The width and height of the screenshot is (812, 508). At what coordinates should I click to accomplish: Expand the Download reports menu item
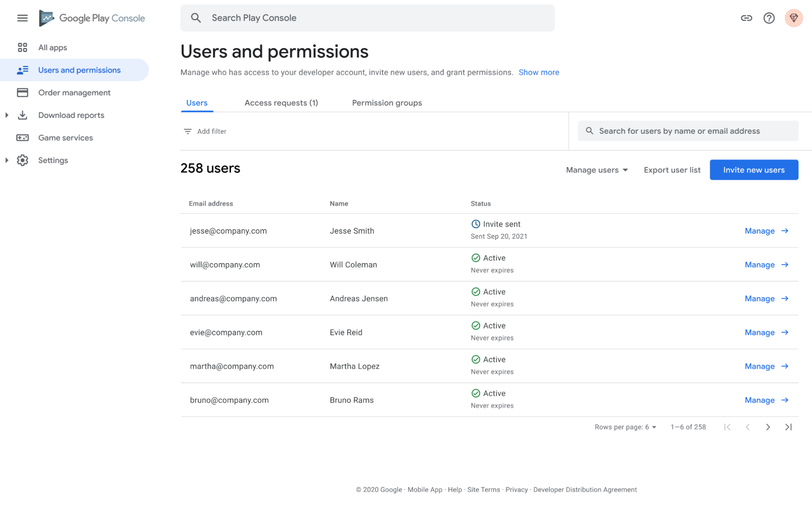coord(6,115)
